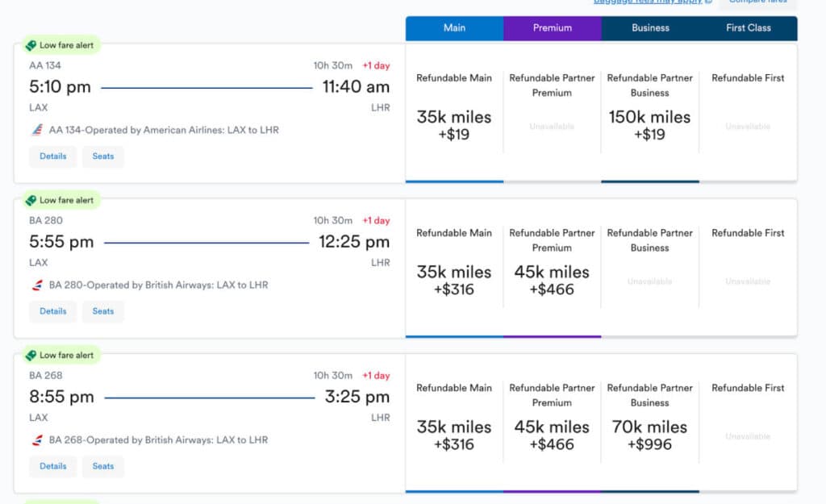Click the low fare alert tag on AA 134
This screenshot has width=826, height=504.
pos(59,45)
